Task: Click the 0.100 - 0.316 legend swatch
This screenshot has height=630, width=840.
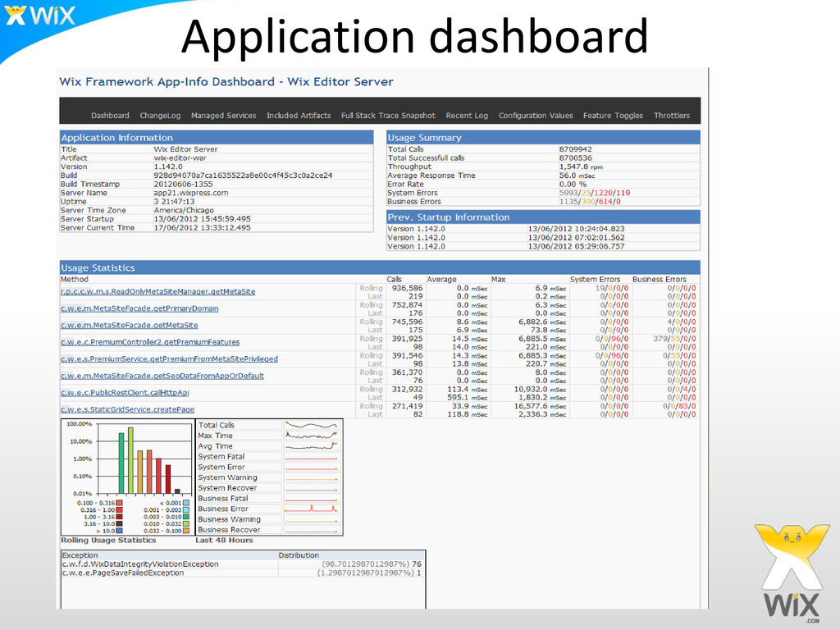Action: click(120, 503)
